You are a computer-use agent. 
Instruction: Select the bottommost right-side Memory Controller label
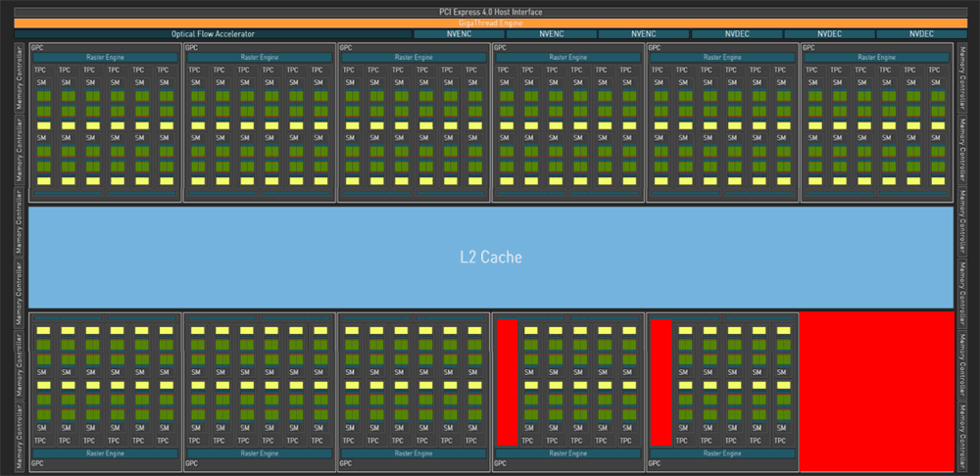(962, 437)
